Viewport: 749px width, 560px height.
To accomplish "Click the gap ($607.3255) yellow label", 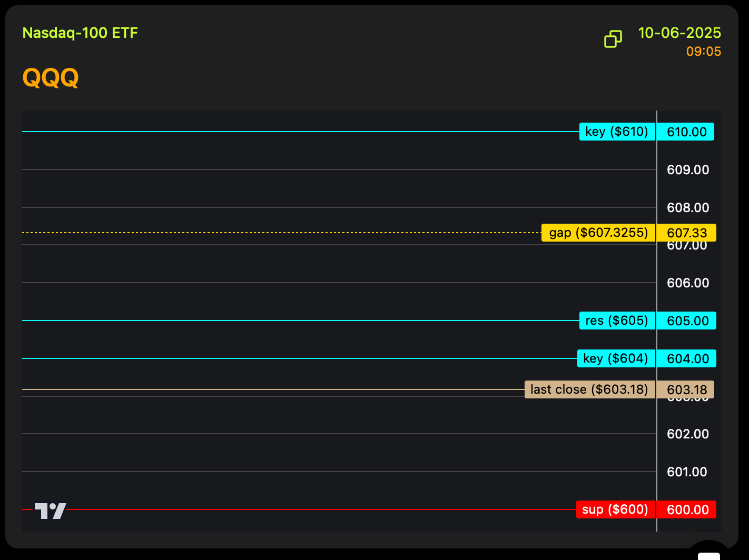I will [598, 233].
